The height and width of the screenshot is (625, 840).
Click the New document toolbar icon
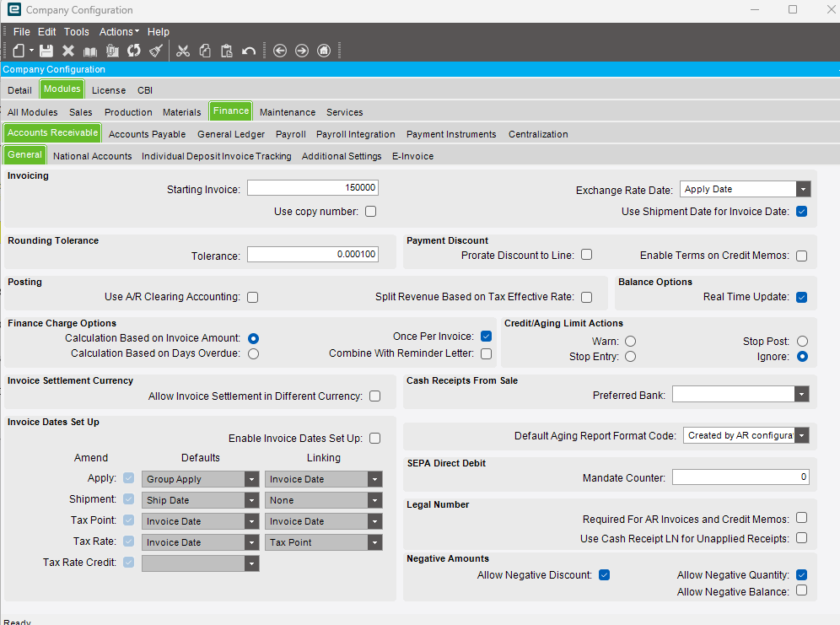click(19, 51)
